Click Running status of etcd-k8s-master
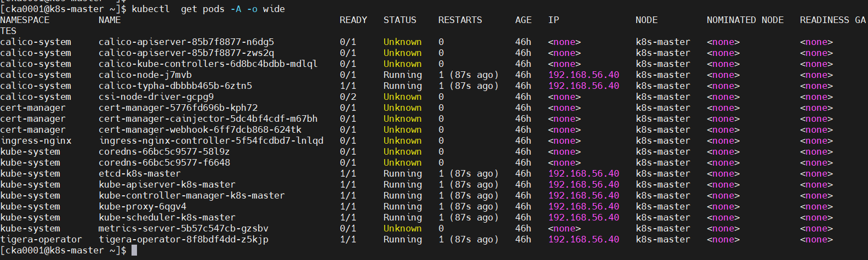This screenshot has height=260, width=868. coord(403,173)
